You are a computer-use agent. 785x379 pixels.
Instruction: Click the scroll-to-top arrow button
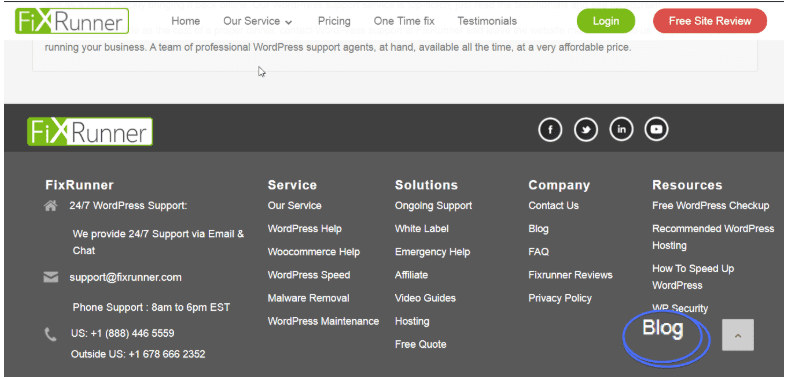tap(737, 335)
